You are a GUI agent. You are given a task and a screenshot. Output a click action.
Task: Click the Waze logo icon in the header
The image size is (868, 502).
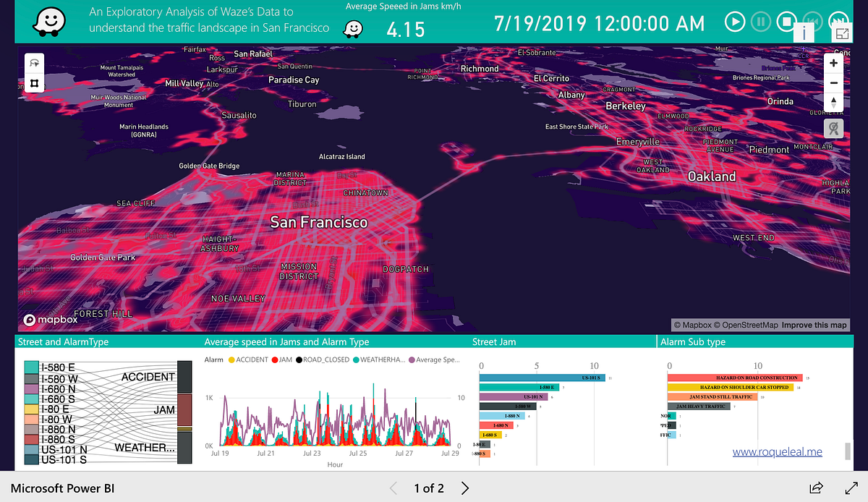coord(48,21)
